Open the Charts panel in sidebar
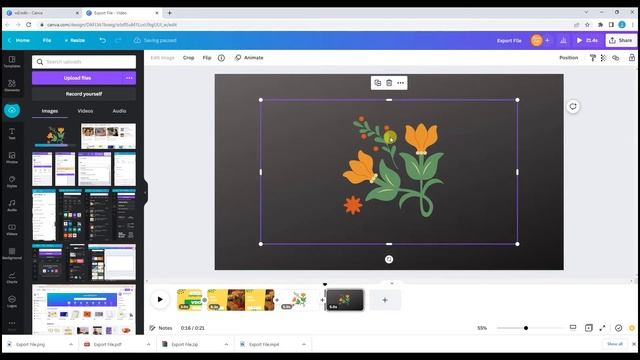640x360 pixels. [12, 278]
